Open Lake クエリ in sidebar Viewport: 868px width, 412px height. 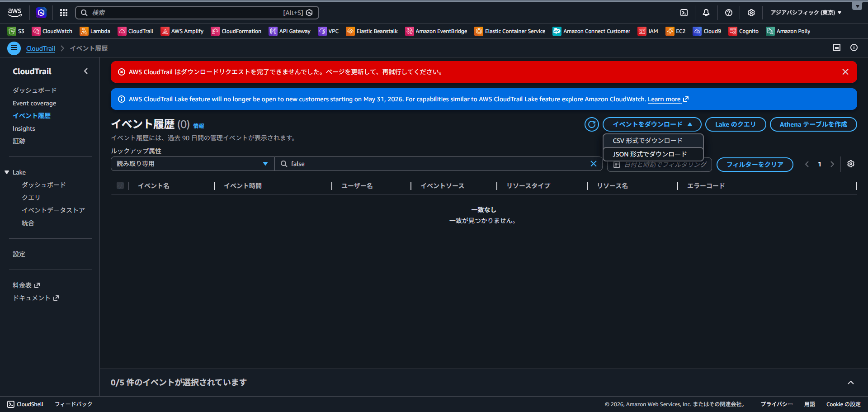click(x=31, y=198)
